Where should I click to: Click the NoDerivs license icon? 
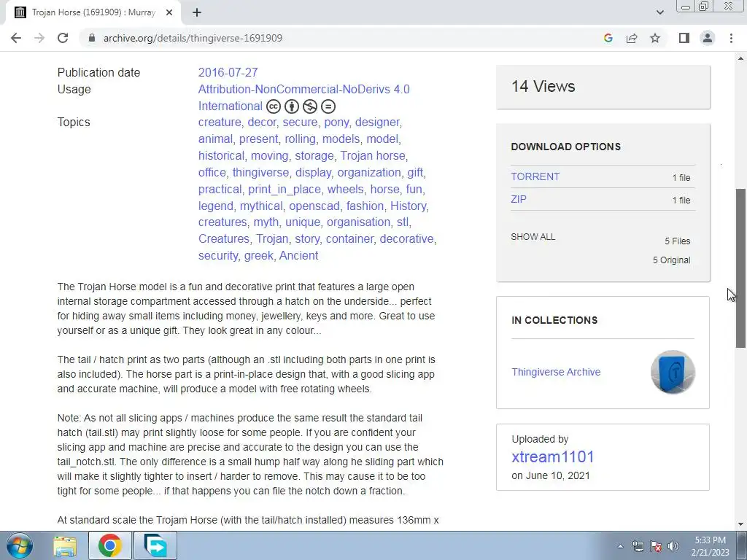pos(328,106)
